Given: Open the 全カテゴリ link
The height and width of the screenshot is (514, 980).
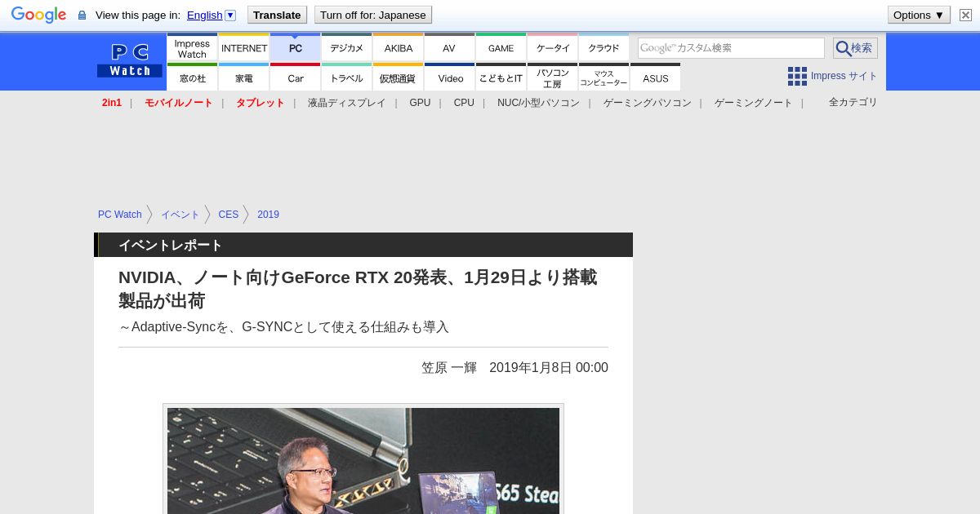Looking at the screenshot, I should point(853,102).
